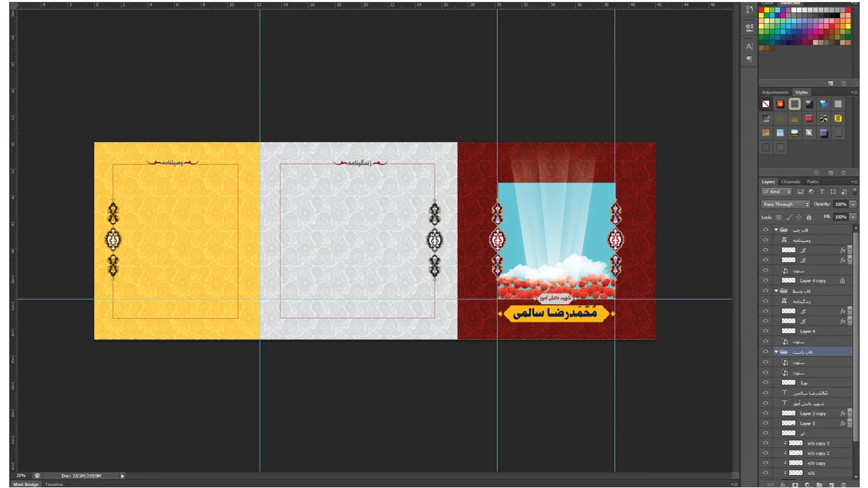Create a new swatch in Swatches panel
This screenshot has height=488, width=868.
pos(831,83)
